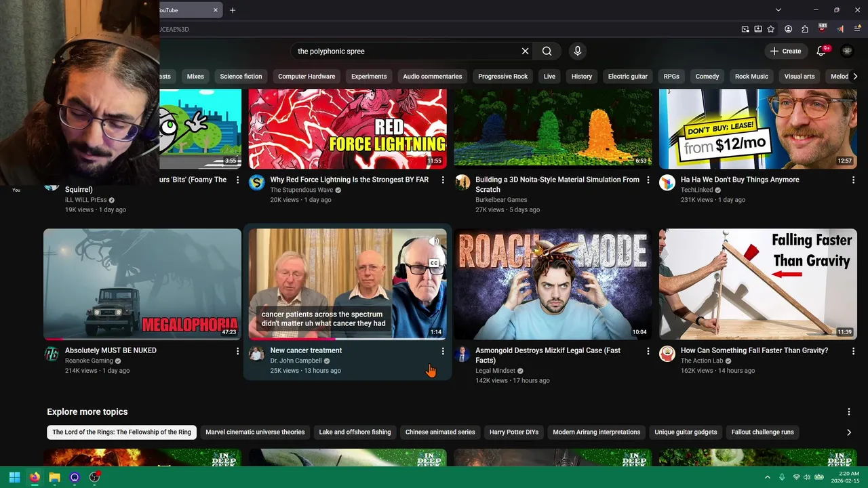Viewport: 868px width, 488px height.
Task: Open options for Absolutely MUST BE NUKED
Action: point(237,351)
